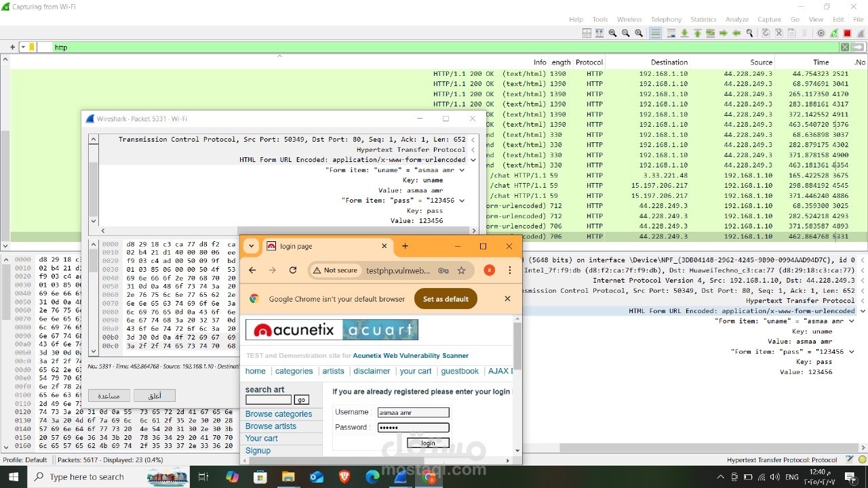Toggle auto-scroll during live capture

click(671, 33)
